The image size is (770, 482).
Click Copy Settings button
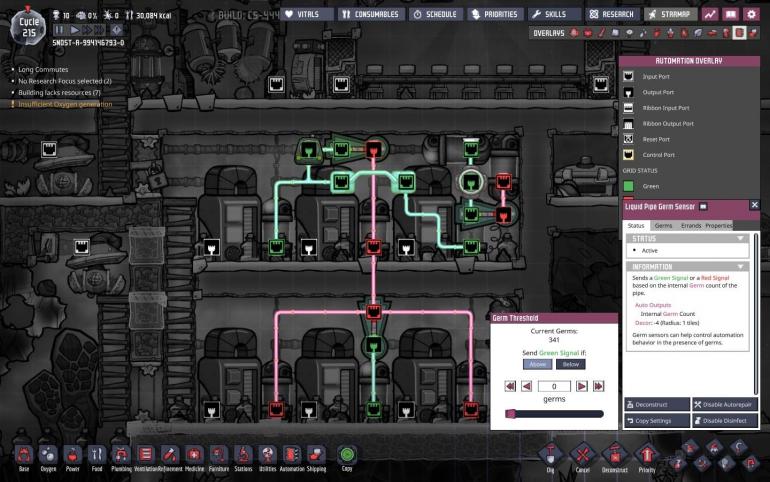click(x=657, y=421)
